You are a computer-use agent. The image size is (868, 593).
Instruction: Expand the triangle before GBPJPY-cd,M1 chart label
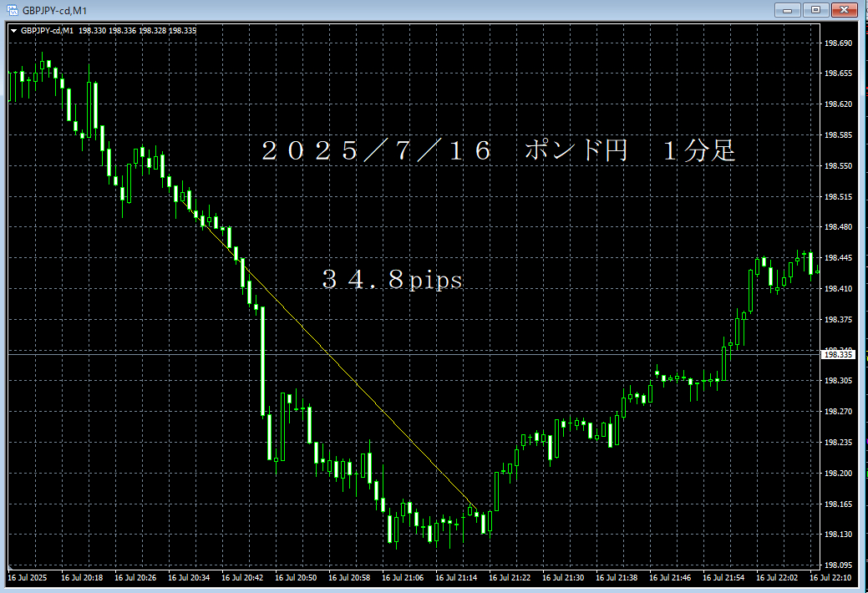(x=13, y=31)
